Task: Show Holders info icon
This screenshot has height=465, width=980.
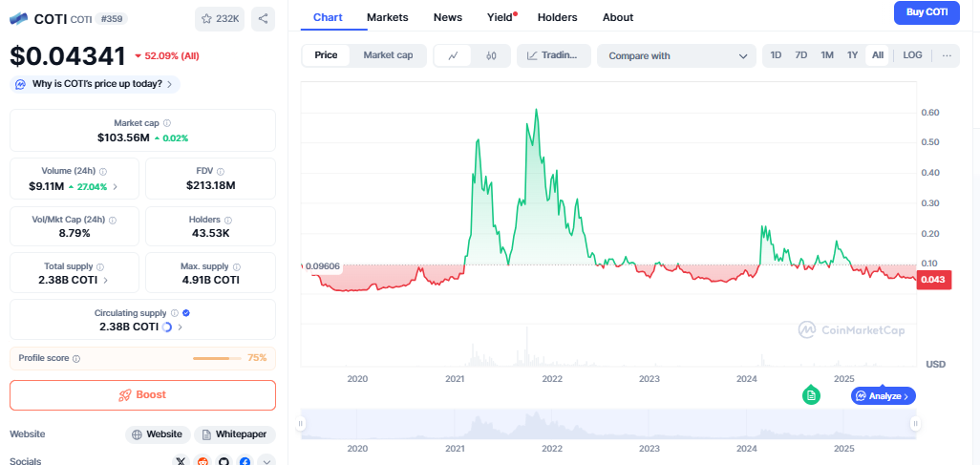Action: [x=228, y=220]
